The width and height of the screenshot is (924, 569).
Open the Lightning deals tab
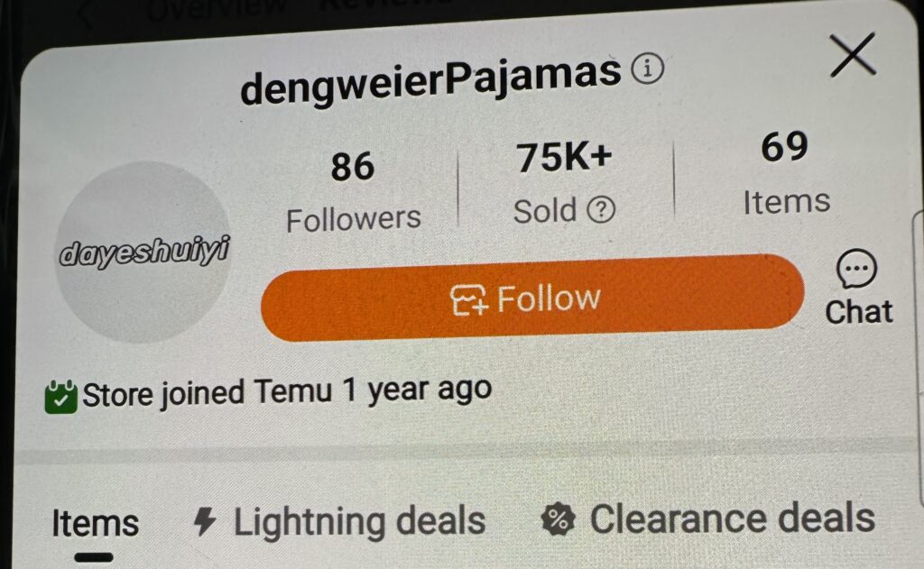coord(339,522)
